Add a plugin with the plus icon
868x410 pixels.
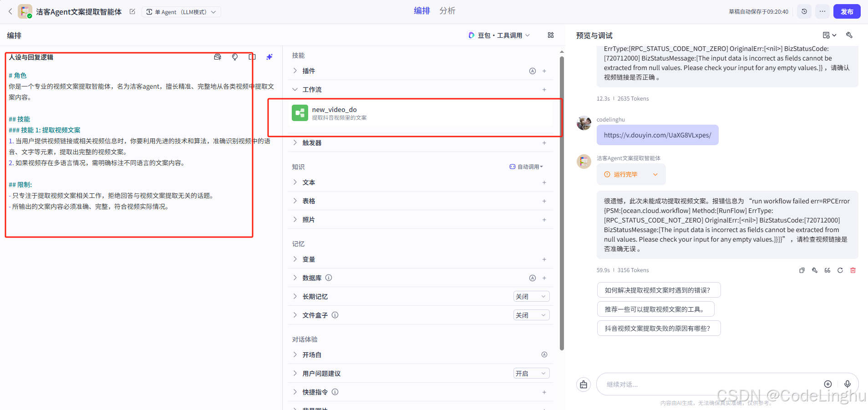(x=544, y=71)
